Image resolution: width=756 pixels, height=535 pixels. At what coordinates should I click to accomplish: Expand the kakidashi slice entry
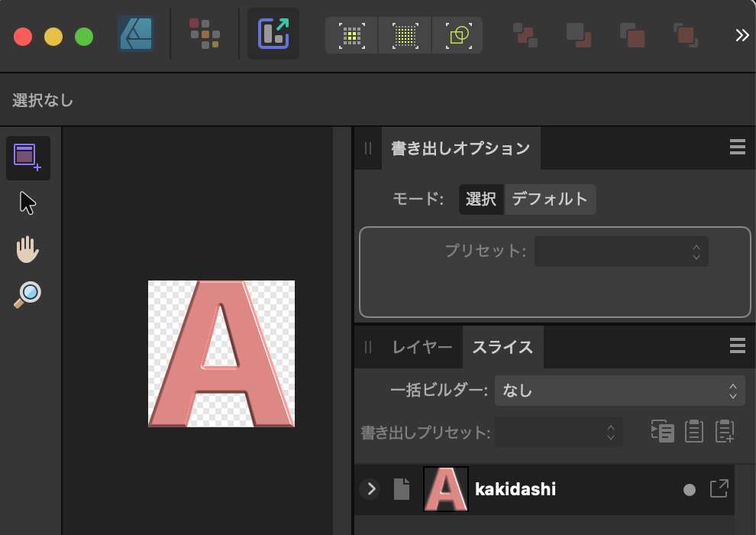(x=370, y=489)
